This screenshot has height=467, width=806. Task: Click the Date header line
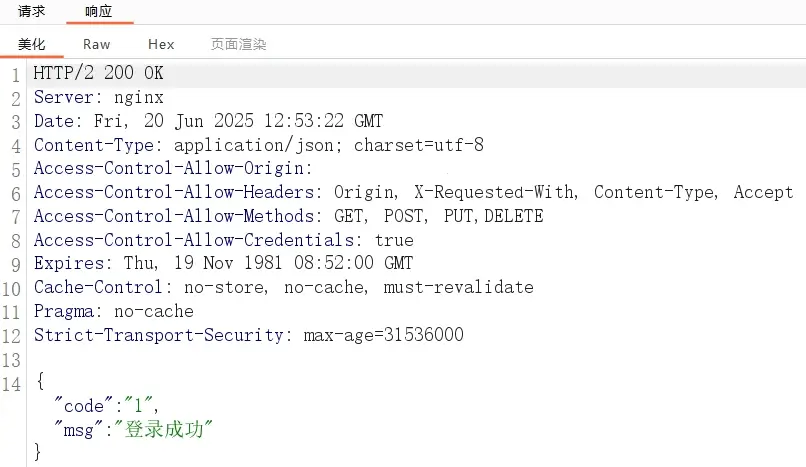coord(208,121)
